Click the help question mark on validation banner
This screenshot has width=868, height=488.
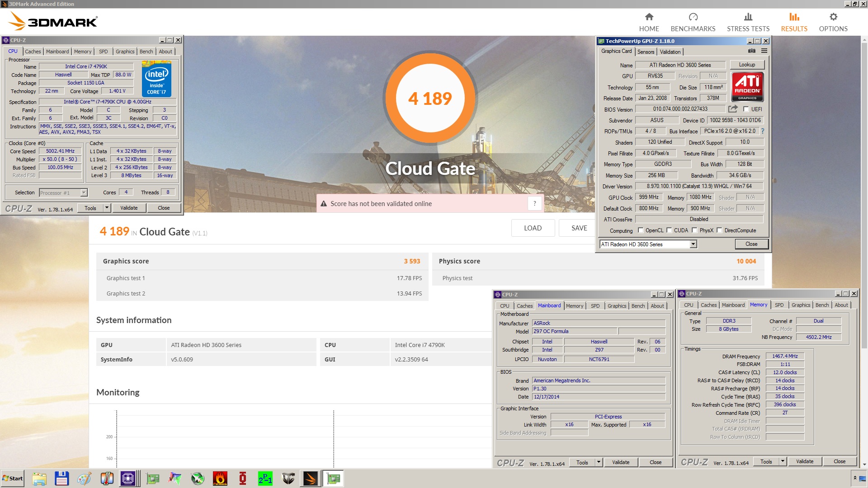pyautogui.click(x=534, y=203)
